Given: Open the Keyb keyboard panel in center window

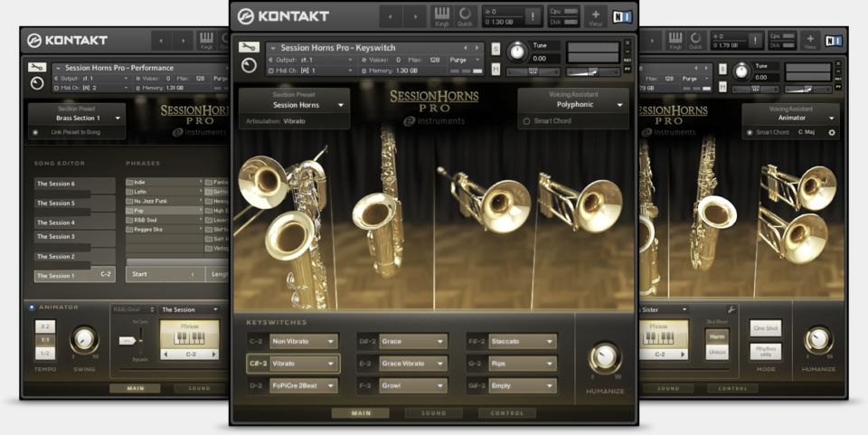Looking at the screenshot, I should click(442, 16).
